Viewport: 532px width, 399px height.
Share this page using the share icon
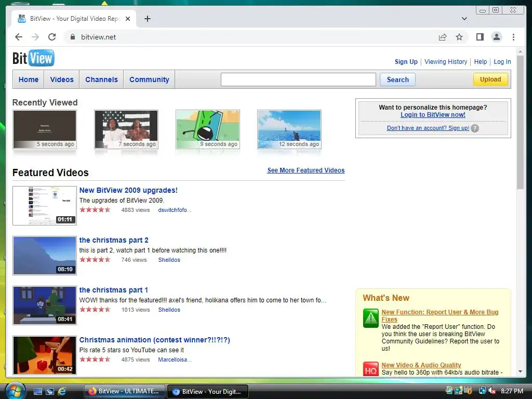(443, 37)
